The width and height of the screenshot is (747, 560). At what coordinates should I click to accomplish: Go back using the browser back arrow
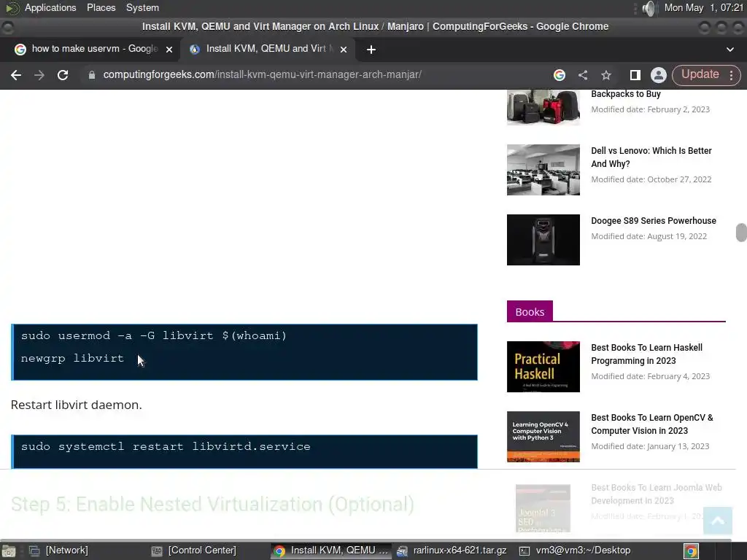pyautogui.click(x=16, y=75)
